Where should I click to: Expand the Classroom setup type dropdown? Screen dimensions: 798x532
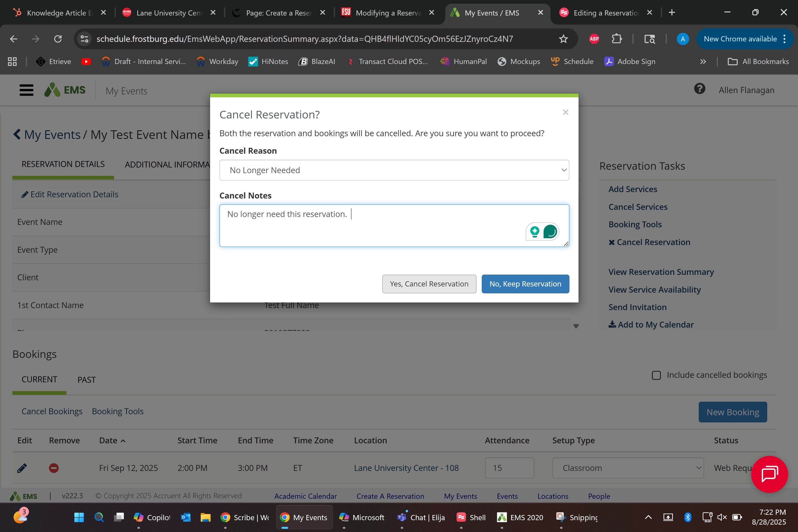click(628, 468)
